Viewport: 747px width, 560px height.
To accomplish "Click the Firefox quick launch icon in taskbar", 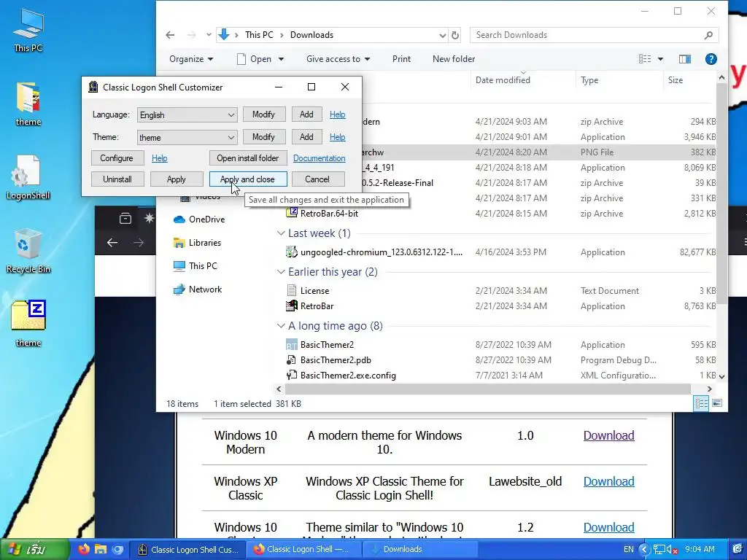I will [x=84, y=549].
